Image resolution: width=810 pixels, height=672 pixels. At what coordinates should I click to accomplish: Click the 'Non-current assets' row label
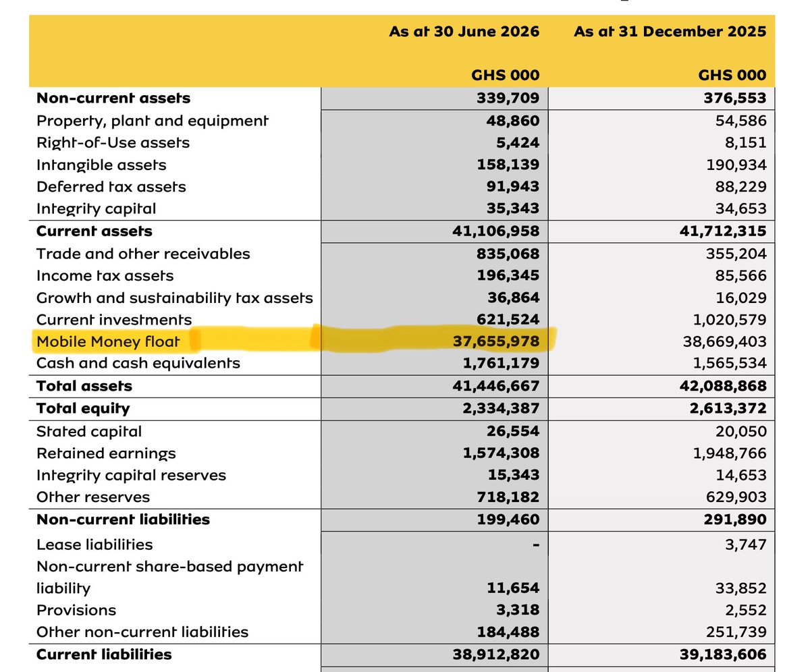pyautogui.click(x=113, y=99)
